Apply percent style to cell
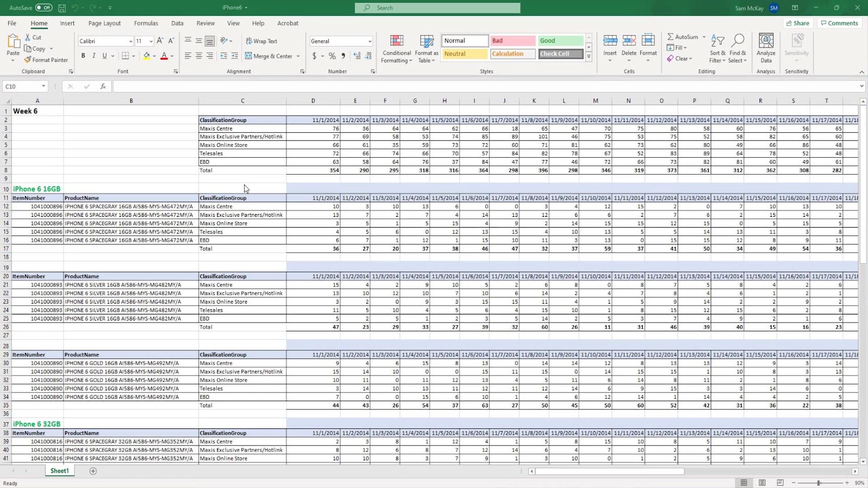The height and width of the screenshot is (488, 868). coord(332,56)
